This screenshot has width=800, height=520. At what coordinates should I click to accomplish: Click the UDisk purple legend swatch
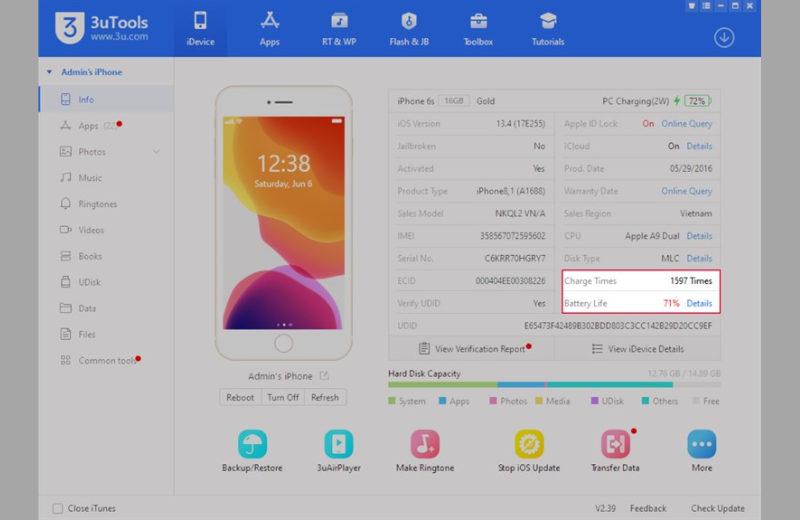[594, 401]
